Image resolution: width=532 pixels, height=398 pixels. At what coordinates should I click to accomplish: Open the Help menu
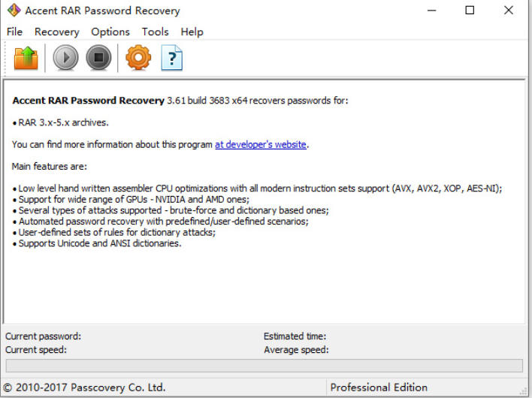(x=192, y=32)
